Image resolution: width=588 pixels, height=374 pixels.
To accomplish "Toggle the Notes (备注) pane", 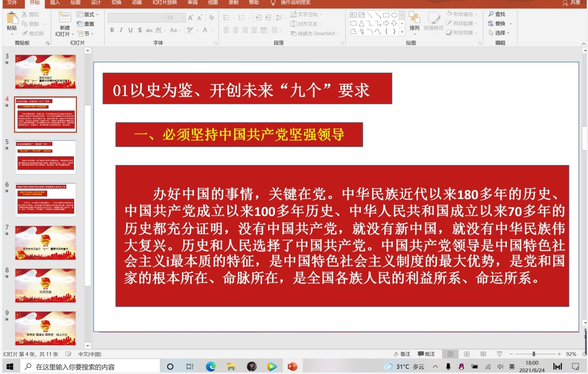I will point(402,354).
